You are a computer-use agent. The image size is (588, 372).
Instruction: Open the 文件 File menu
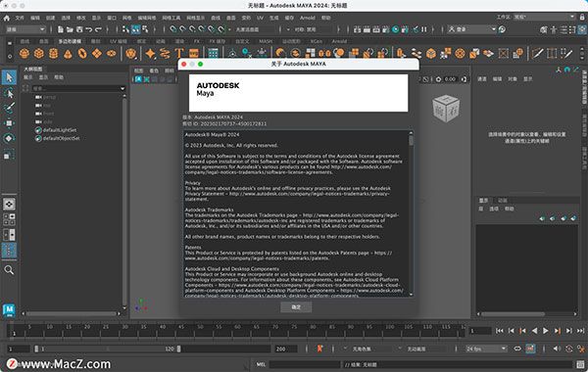coord(20,18)
